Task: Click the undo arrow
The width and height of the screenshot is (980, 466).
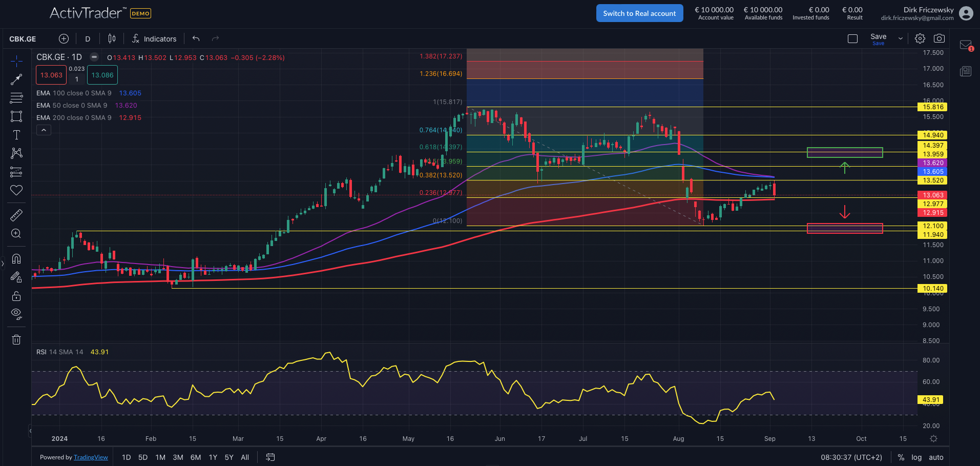Action: (196, 38)
